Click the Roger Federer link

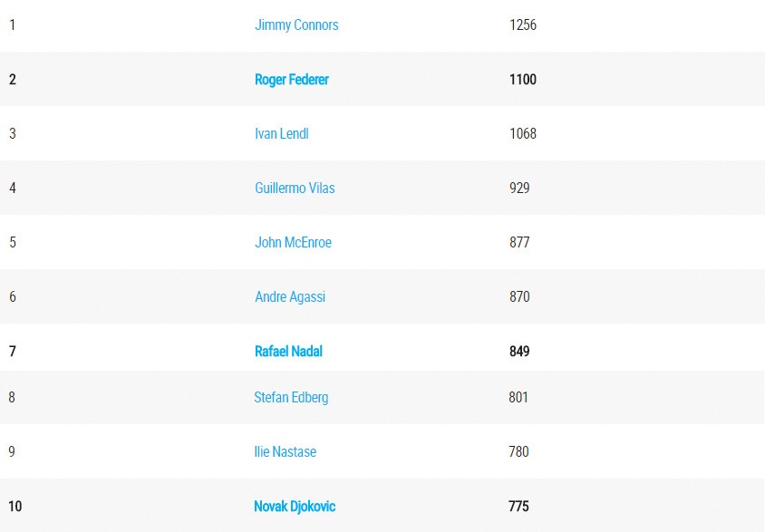click(x=292, y=80)
